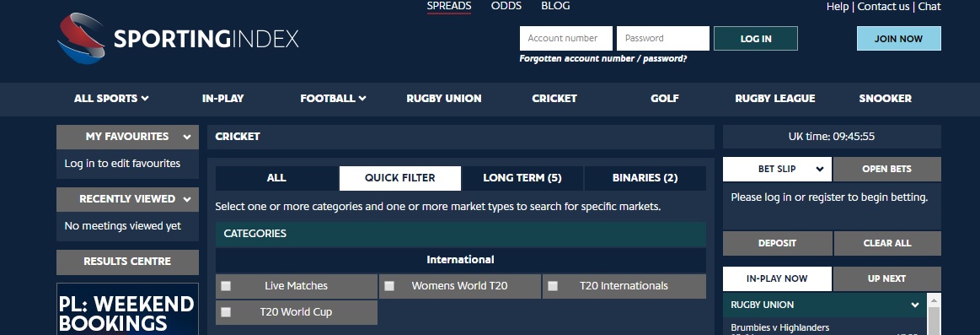Click the Deposit button
The height and width of the screenshot is (335, 980).
[x=778, y=244]
